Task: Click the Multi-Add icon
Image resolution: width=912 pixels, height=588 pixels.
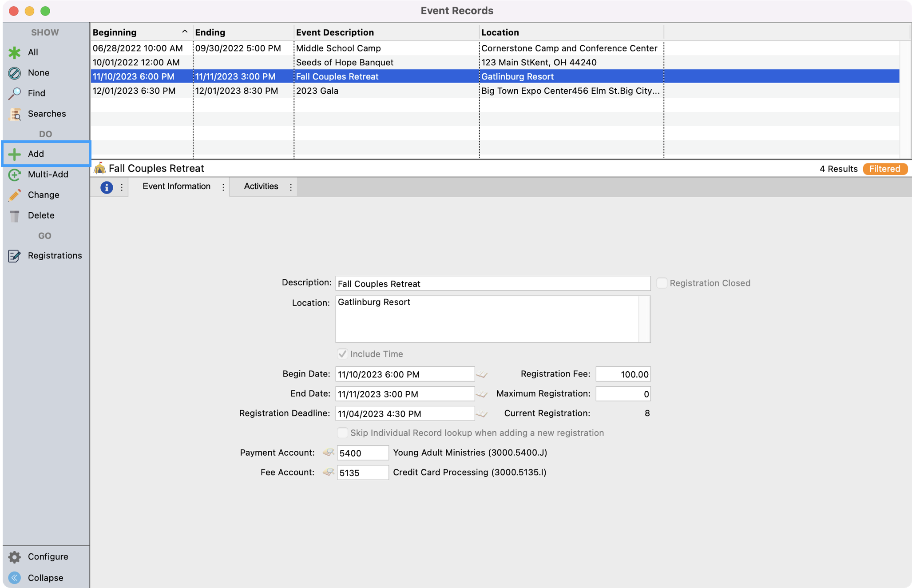Action: 15,175
